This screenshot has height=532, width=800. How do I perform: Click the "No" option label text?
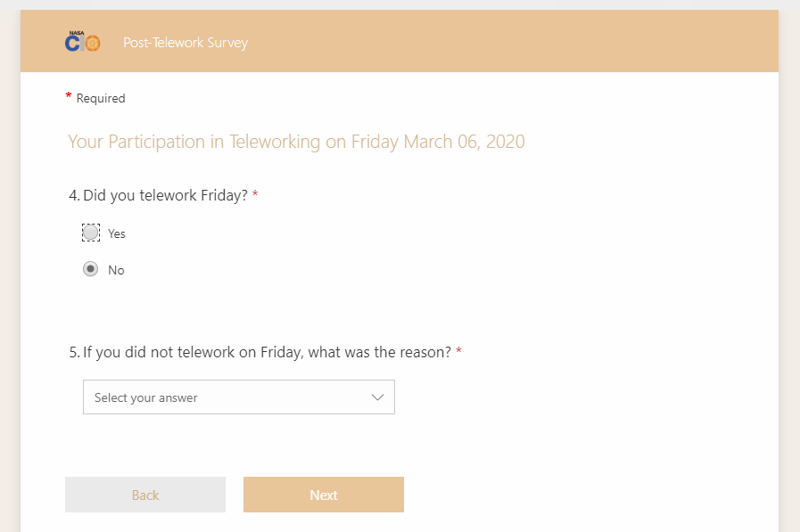[x=116, y=270]
